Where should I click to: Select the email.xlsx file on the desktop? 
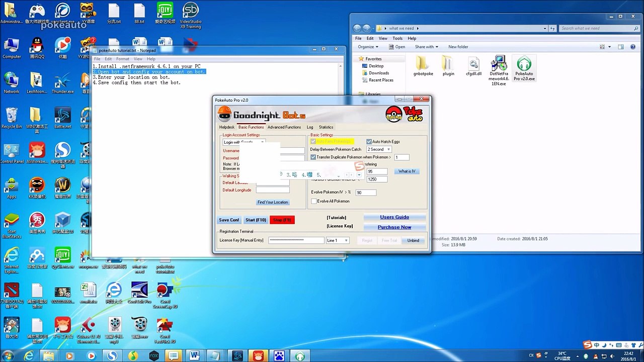pyautogui.click(x=88, y=293)
